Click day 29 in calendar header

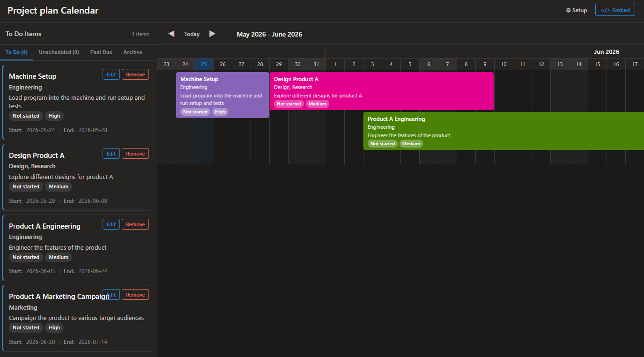[x=279, y=64]
